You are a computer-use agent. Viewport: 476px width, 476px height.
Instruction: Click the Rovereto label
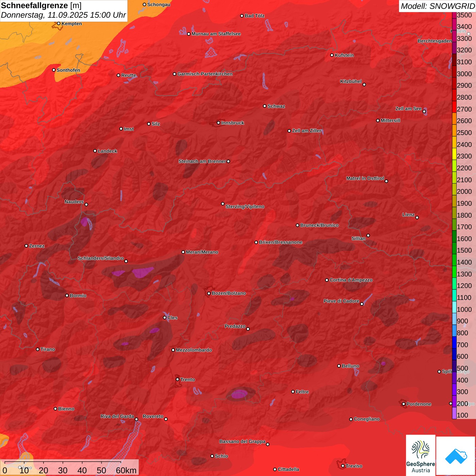153,416
